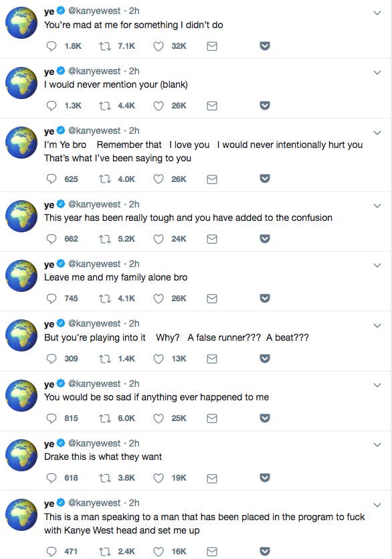Image resolution: width=392 pixels, height=559 pixels.
Task: Open options chevron on 'You're mad at me' tweet
Action: (377, 13)
